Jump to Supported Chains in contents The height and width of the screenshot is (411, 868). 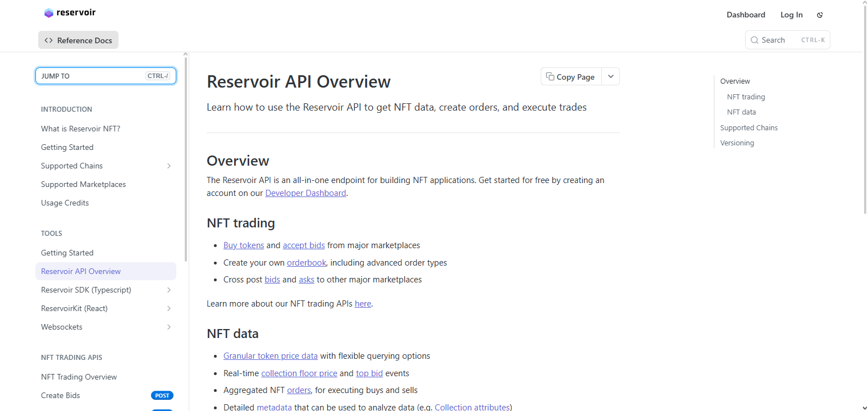pos(749,128)
